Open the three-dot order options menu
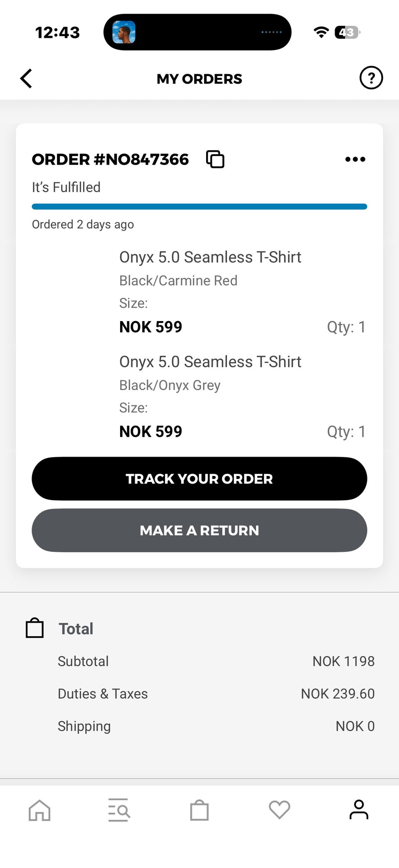Viewport: 399px width, 868px height. [x=355, y=159]
